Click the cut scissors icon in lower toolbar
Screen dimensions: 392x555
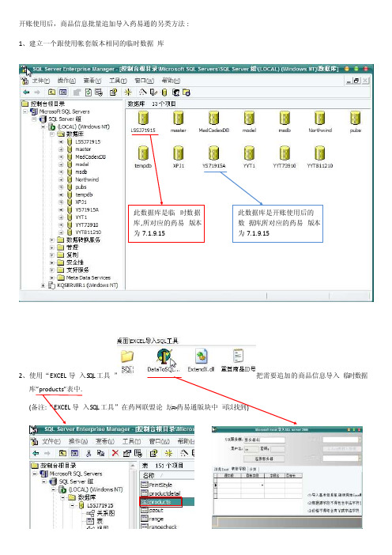(x=89, y=453)
